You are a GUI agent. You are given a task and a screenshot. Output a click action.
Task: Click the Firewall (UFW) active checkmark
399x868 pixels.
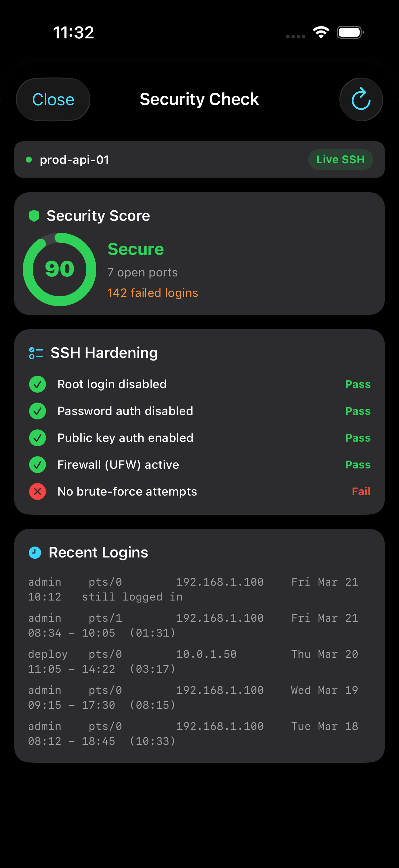click(x=37, y=465)
